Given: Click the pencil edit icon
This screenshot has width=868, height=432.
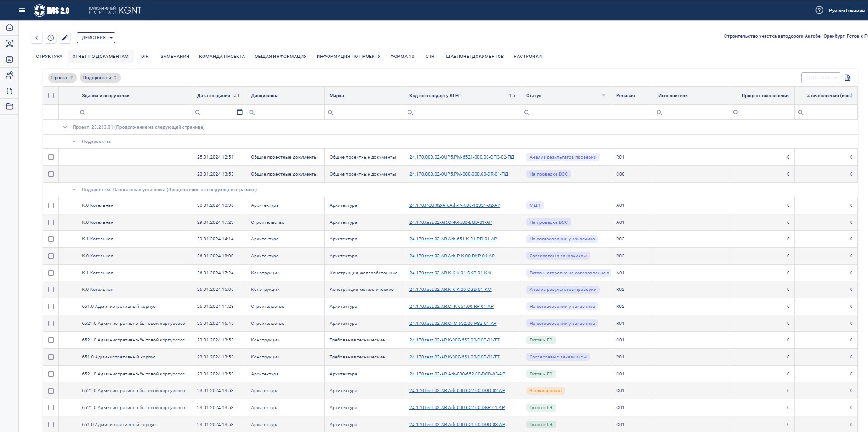Looking at the screenshot, I should tap(65, 38).
